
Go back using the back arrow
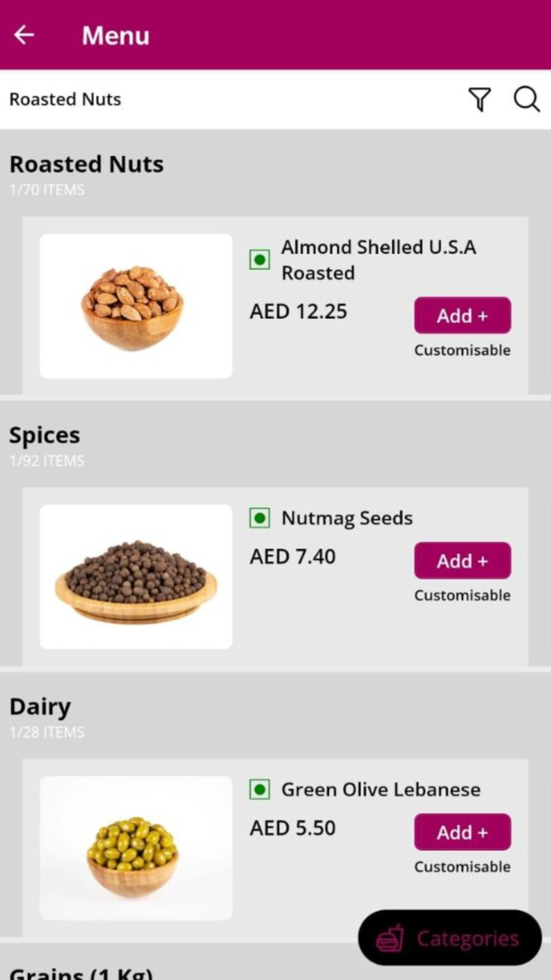click(24, 35)
